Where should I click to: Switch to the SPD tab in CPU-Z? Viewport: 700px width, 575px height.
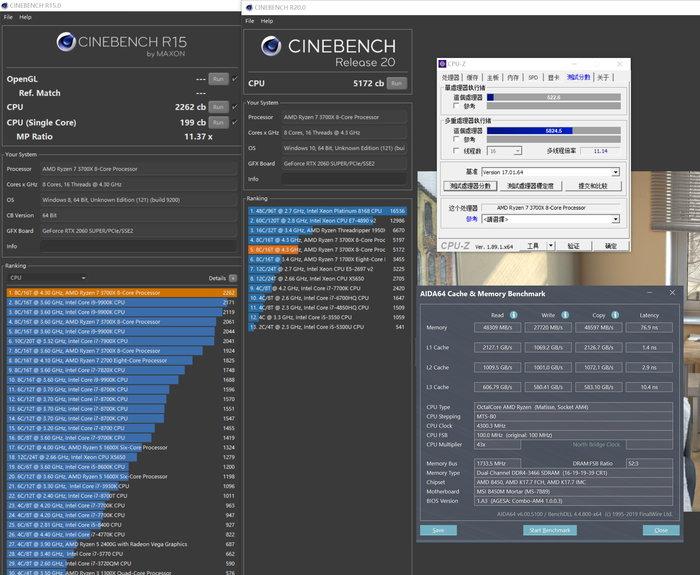click(533, 78)
